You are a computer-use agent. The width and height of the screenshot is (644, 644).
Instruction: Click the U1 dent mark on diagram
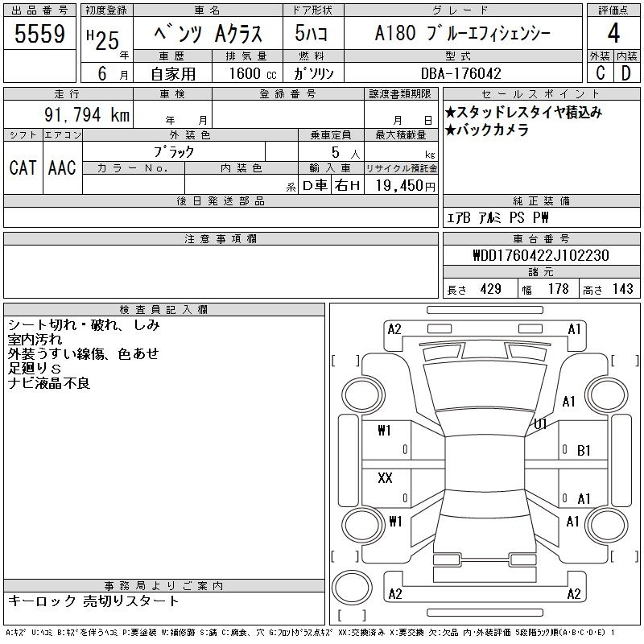coord(540,423)
